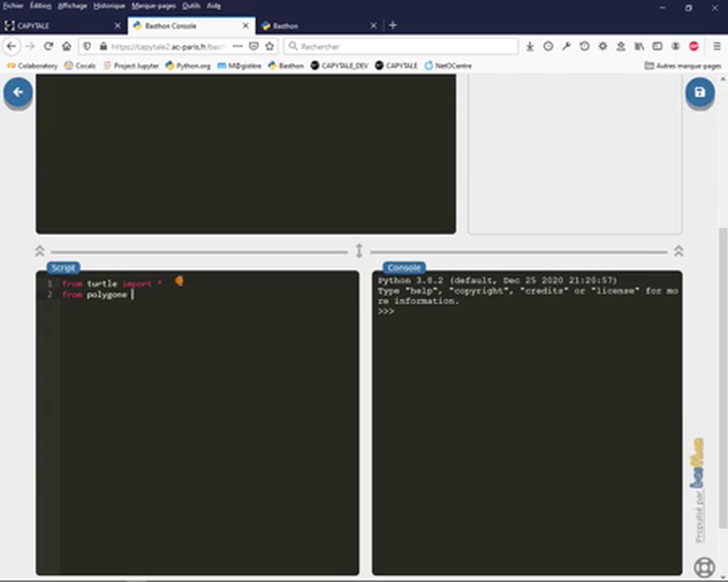The width and height of the screenshot is (728, 582).
Task: Bookmark this page with the star icon
Action: (269, 47)
